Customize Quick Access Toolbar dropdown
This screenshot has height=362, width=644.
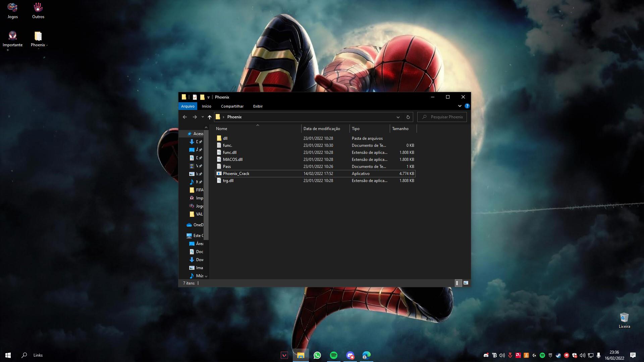click(208, 97)
